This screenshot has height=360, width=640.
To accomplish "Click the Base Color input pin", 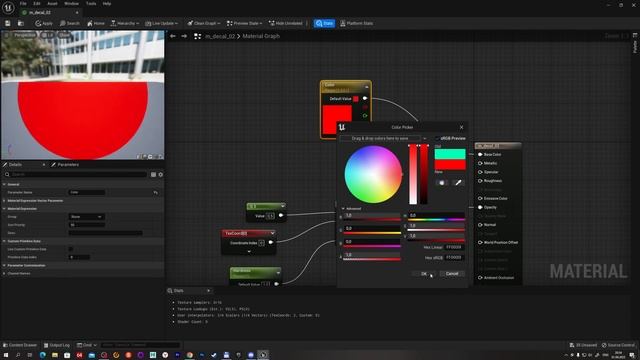I will pyautogui.click(x=480, y=154).
